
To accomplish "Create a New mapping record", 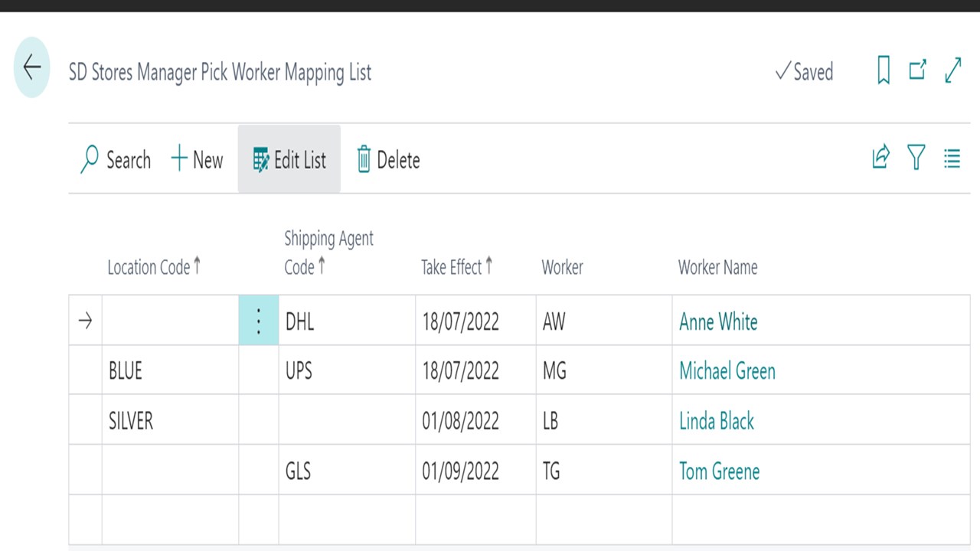I will coord(197,160).
